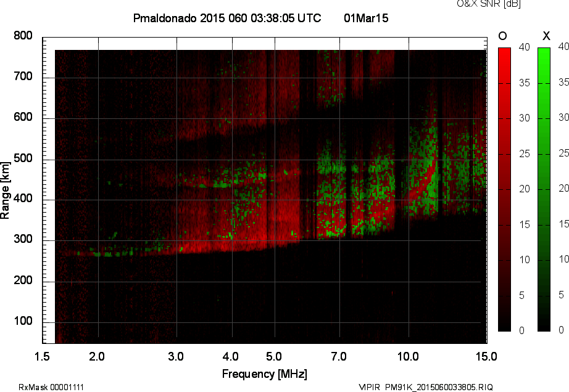Click the range axis tick label 400

(x=23, y=198)
